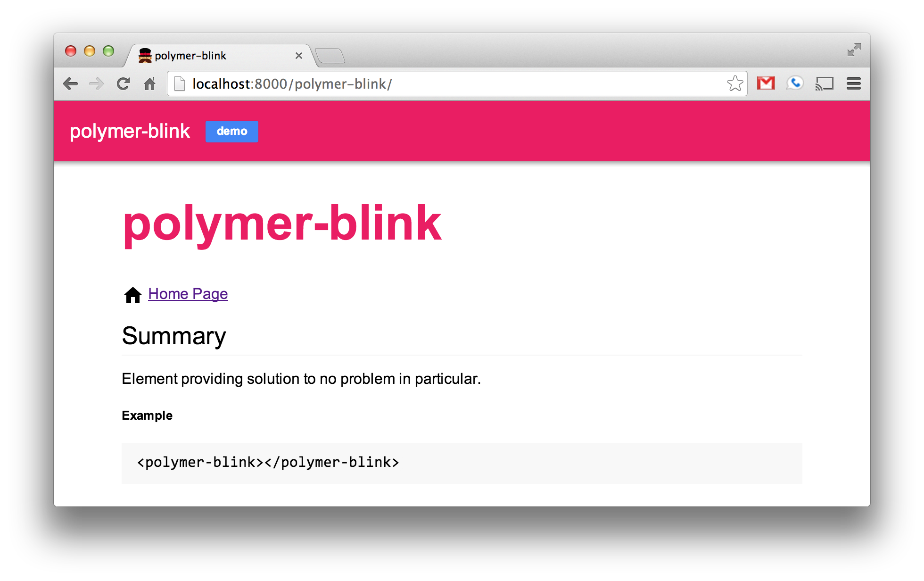Open the Gmail extension icon
The width and height of the screenshot is (924, 581).
tap(766, 83)
